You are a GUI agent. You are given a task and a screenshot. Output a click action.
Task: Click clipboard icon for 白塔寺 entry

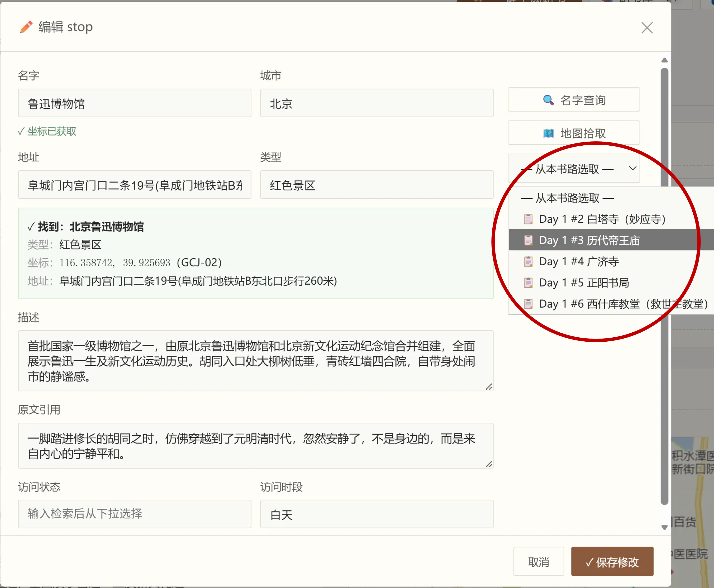528,219
